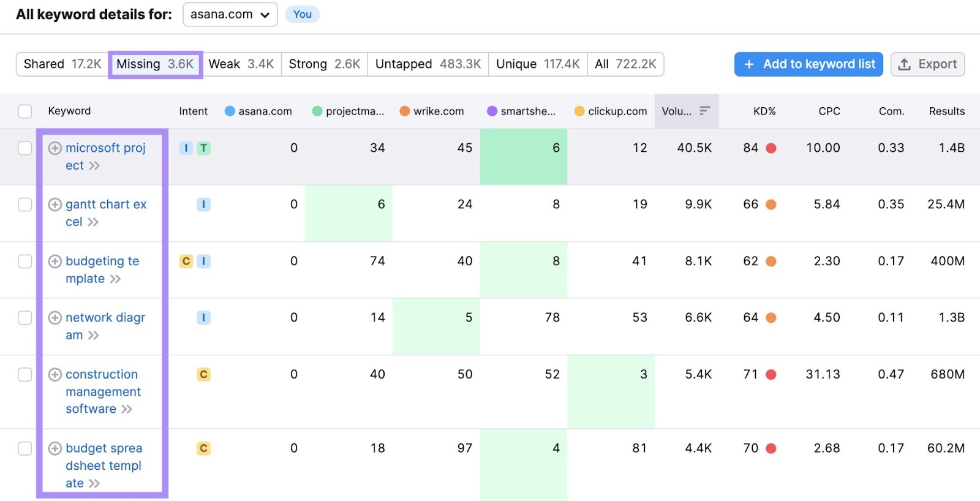The image size is (980, 501).
Task: Click the wrike.com column header
Action: pos(432,111)
